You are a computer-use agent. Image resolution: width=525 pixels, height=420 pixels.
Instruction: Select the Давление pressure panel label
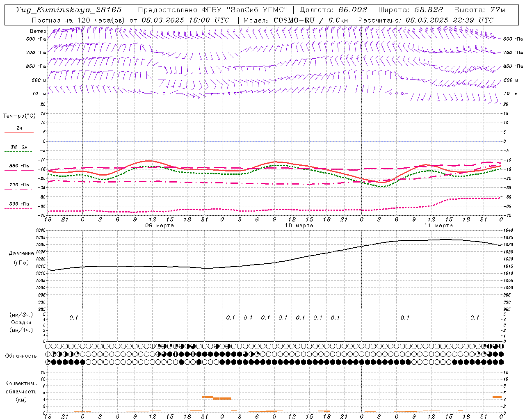click(x=21, y=253)
